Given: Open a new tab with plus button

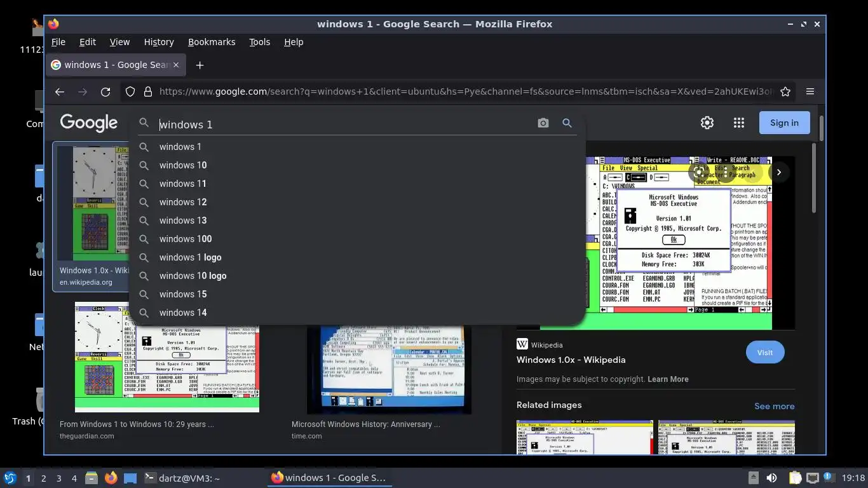Looking at the screenshot, I should tap(200, 65).
